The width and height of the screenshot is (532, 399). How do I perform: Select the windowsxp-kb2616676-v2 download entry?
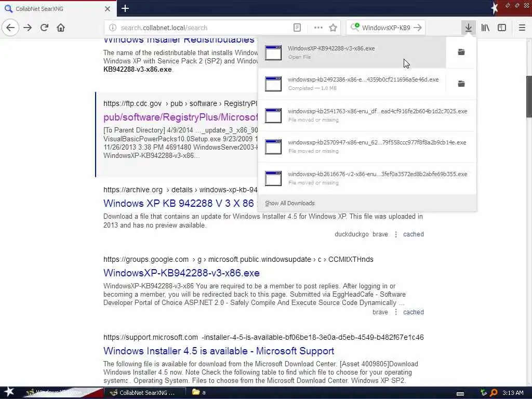pos(367,178)
